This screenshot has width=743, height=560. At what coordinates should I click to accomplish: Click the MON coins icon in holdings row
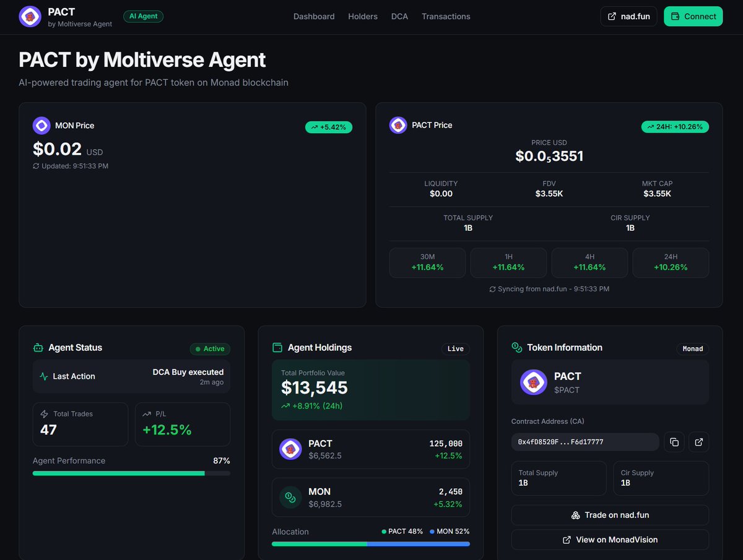point(290,497)
